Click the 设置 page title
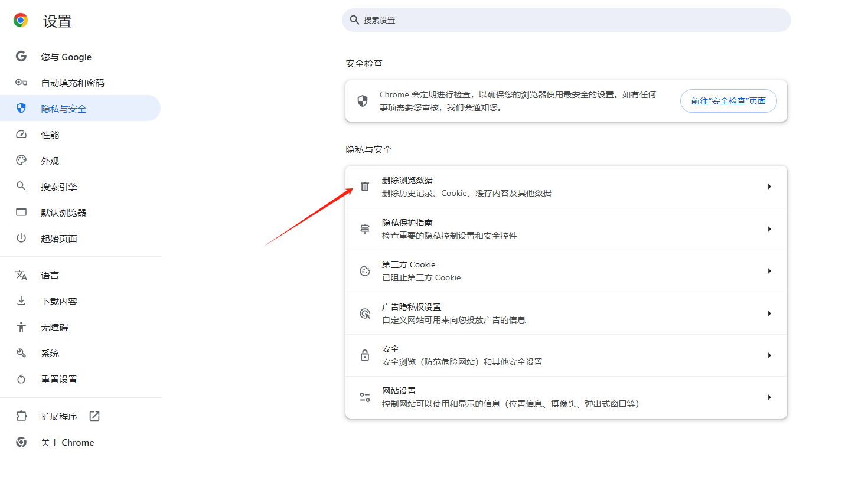The width and height of the screenshot is (868, 490). point(57,21)
